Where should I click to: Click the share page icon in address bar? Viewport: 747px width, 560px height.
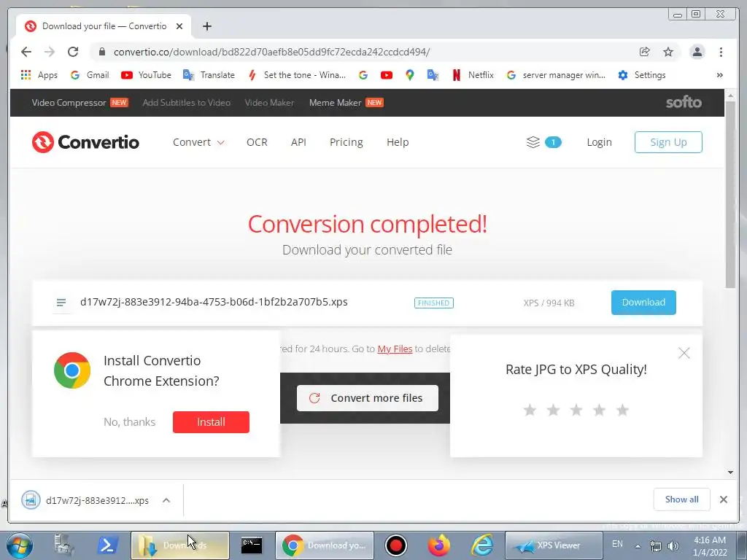[645, 52]
